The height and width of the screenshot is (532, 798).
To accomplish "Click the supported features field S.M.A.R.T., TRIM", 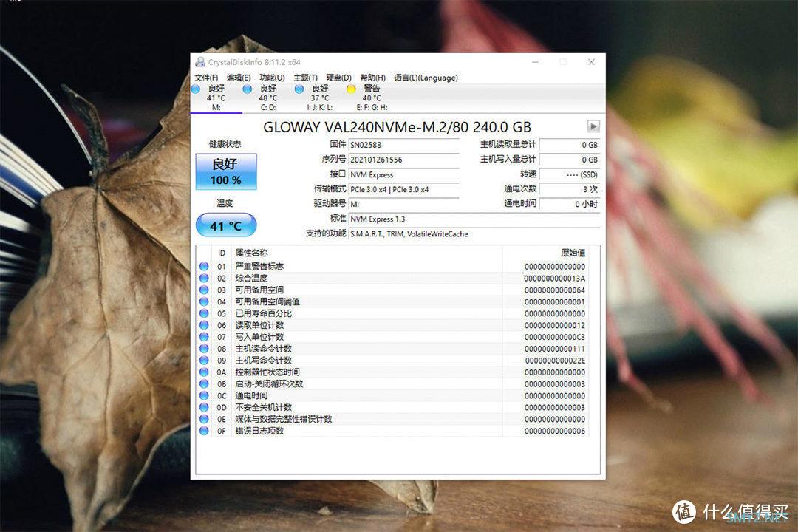I will tap(474, 233).
